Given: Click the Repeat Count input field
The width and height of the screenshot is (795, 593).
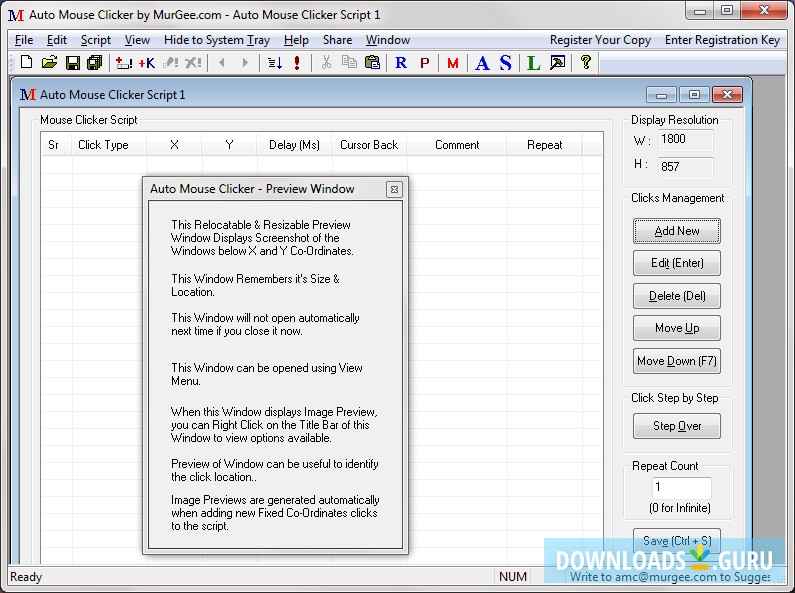Looking at the screenshot, I should click(x=681, y=488).
